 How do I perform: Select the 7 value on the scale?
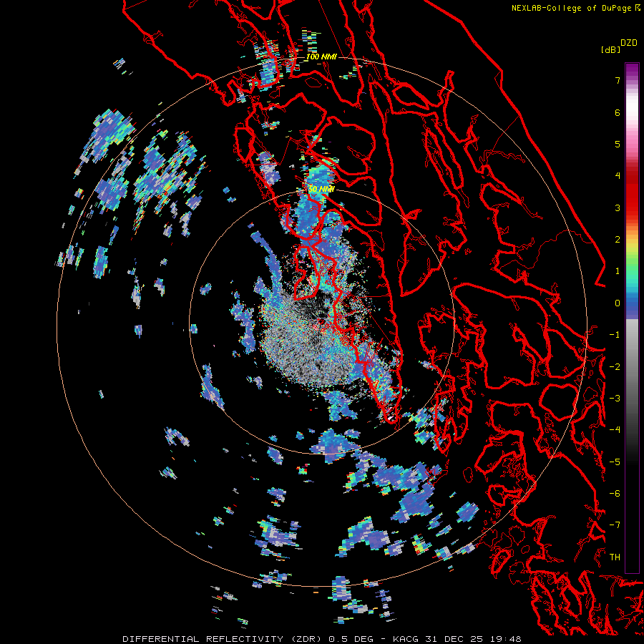point(618,80)
